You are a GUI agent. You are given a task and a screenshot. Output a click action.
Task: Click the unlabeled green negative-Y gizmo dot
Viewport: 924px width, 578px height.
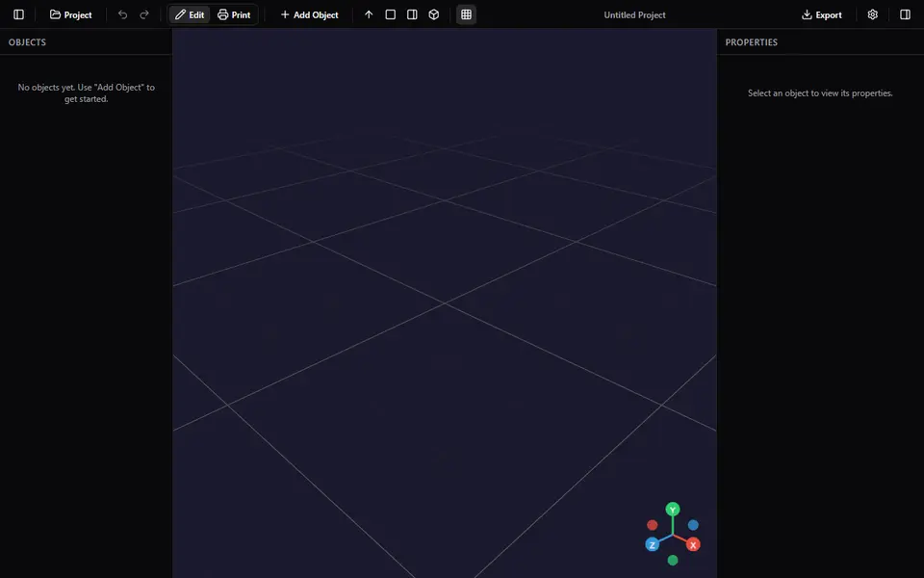click(x=673, y=561)
